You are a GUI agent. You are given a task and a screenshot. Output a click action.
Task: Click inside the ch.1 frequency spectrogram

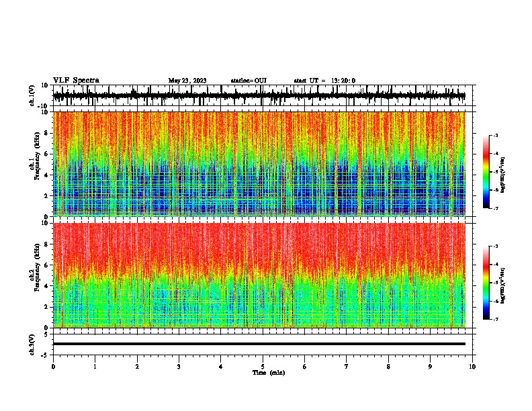[259, 164]
